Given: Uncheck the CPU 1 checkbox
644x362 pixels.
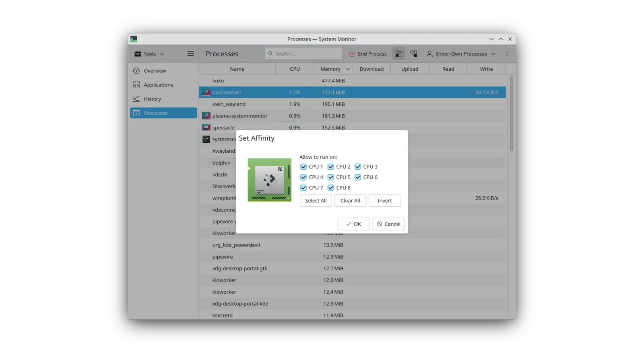Looking at the screenshot, I should pyautogui.click(x=303, y=167).
